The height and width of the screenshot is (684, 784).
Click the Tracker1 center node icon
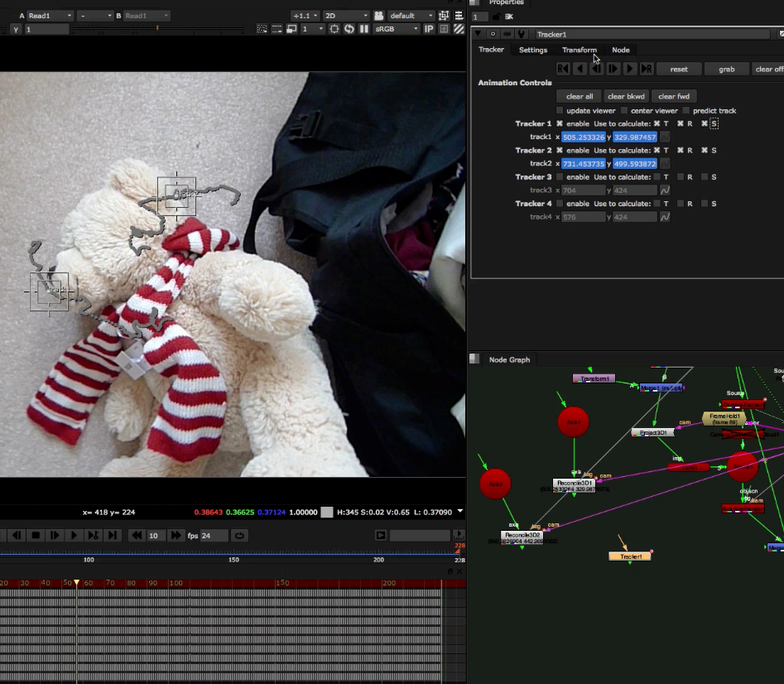(493, 34)
